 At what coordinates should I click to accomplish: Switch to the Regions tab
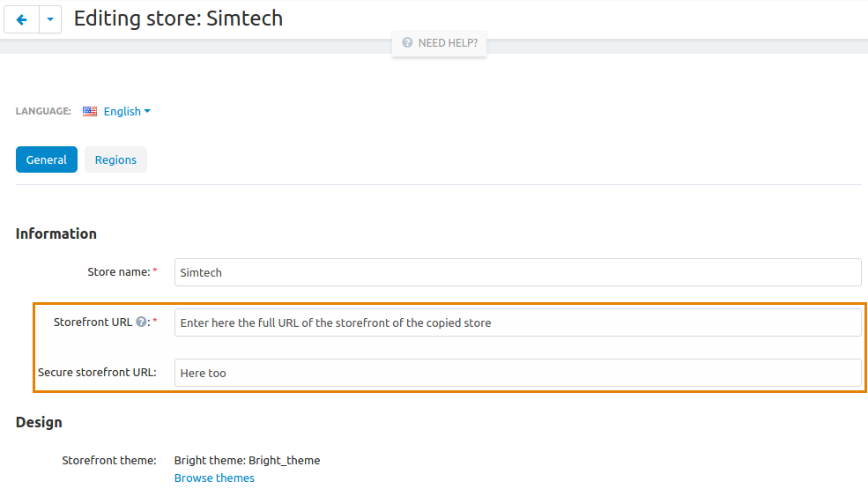115,159
